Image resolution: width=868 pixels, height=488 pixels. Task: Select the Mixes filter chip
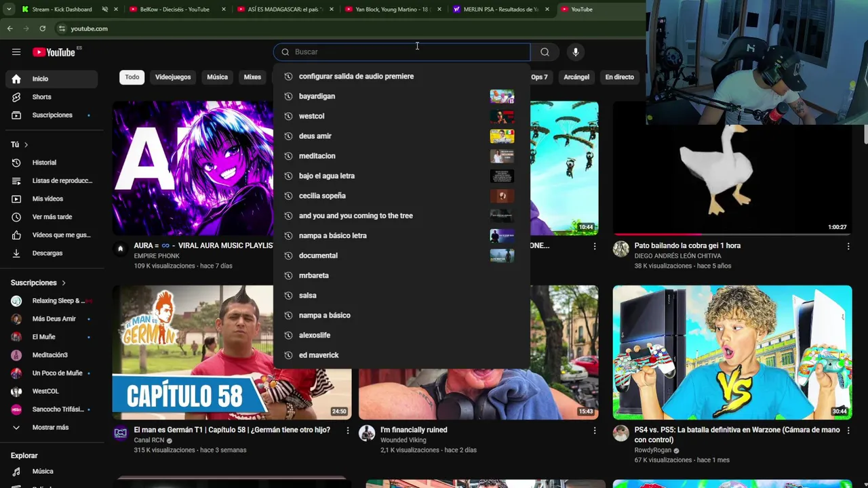[252, 77]
